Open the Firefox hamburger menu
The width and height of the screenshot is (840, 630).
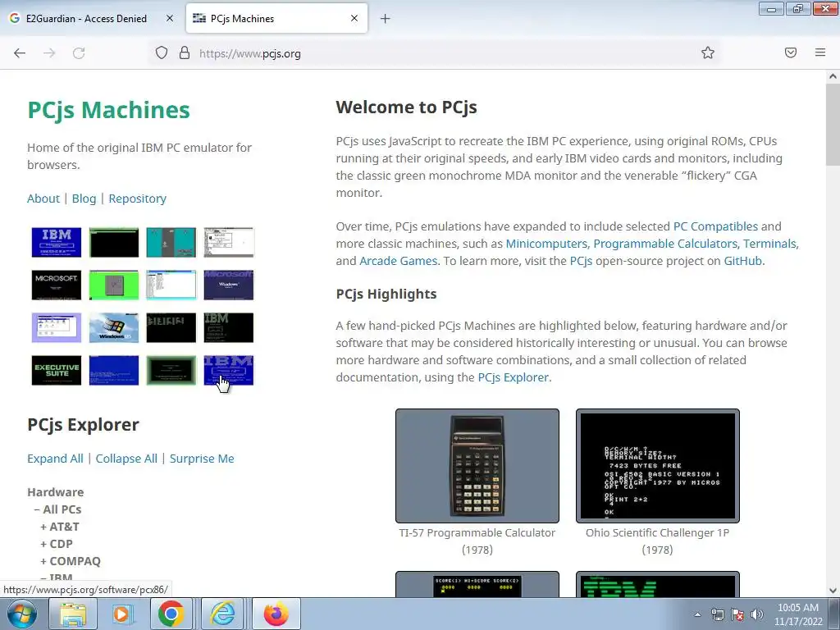(820, 52)
